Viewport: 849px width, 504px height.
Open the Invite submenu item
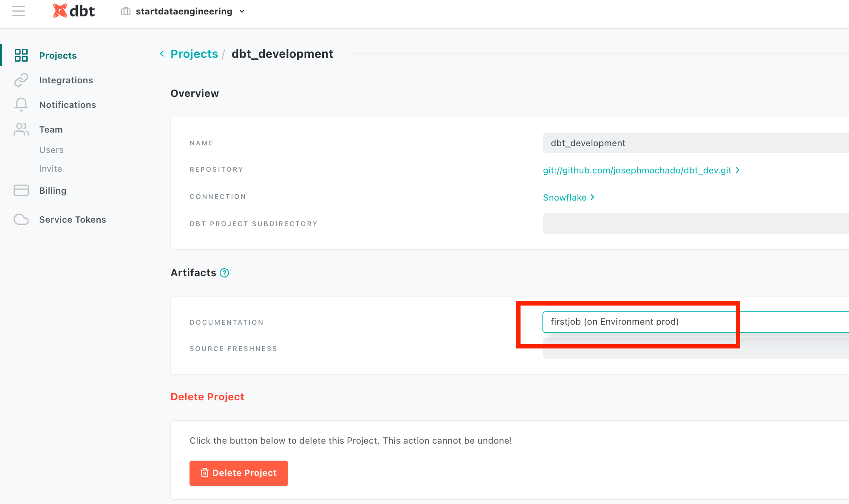(51, 169)
